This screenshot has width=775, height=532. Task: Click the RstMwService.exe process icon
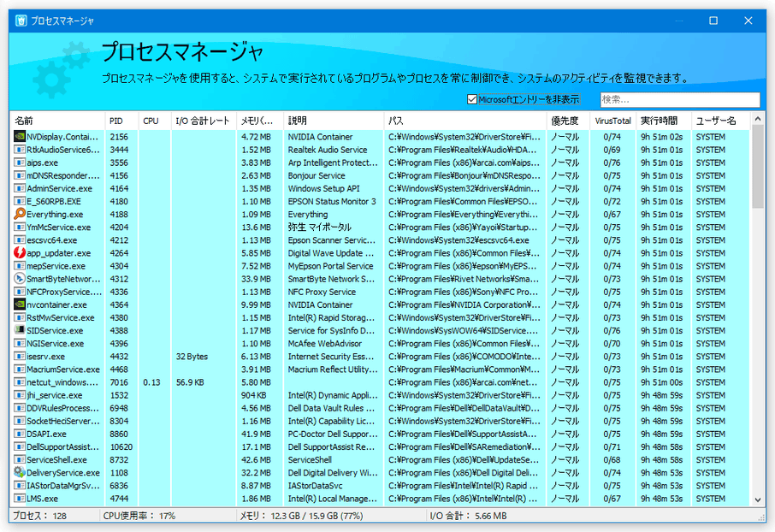20,317
